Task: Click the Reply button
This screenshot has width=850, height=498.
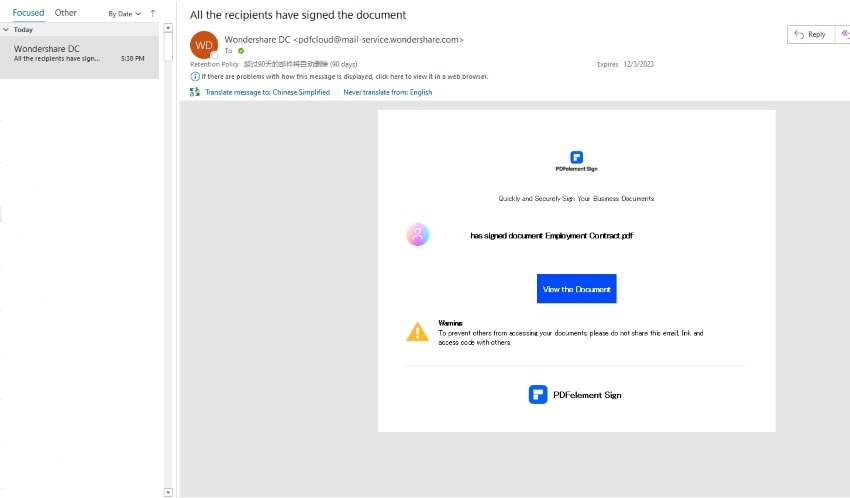Action: [810, 34]
